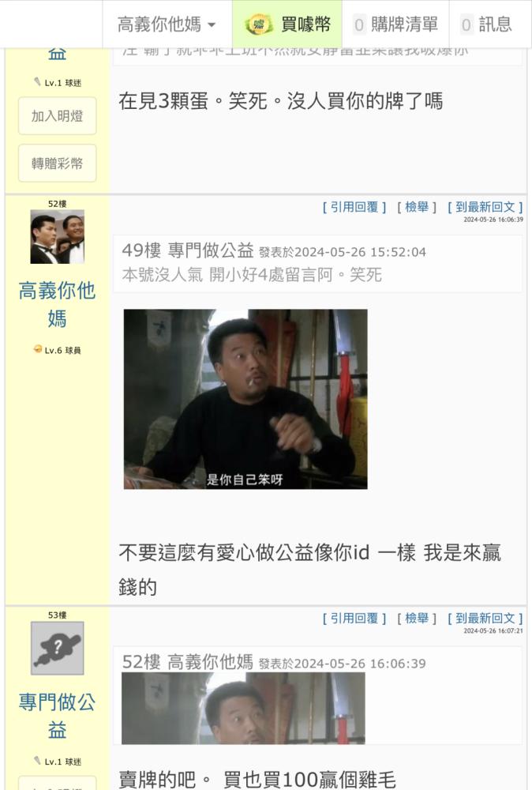Click the 53樓 default question-mark avatar
The image size is (532, 790).
(58, 648)
